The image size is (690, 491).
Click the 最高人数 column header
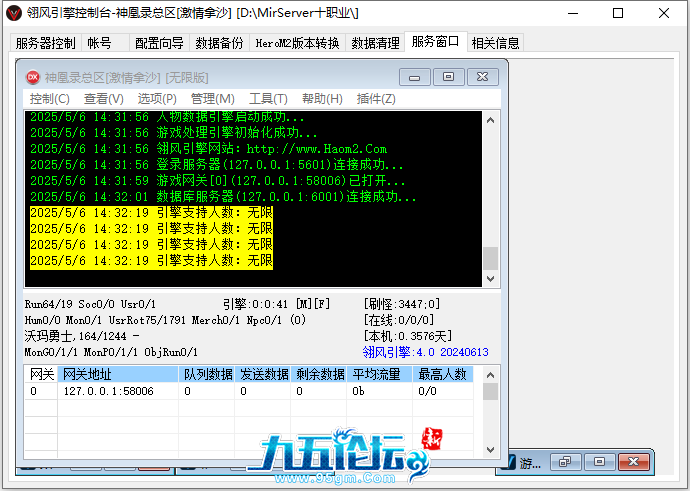click(x=443, y=374)
